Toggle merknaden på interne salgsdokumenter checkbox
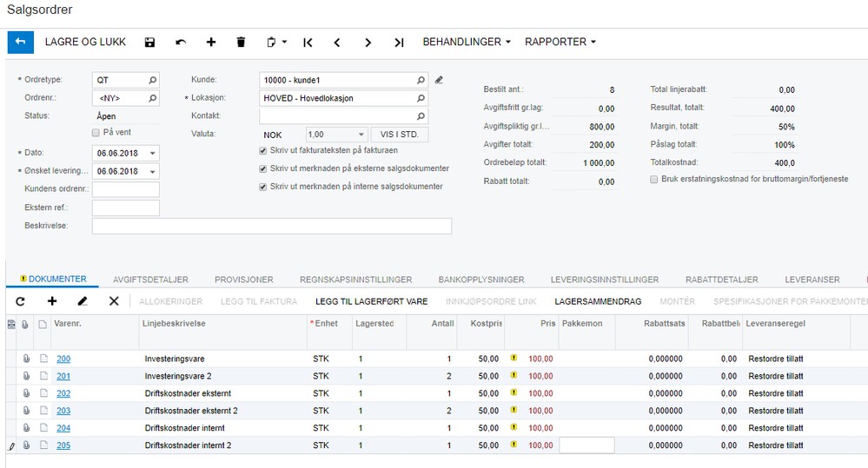The width and height of the screenshot is (868, 468). coord(263,187)
